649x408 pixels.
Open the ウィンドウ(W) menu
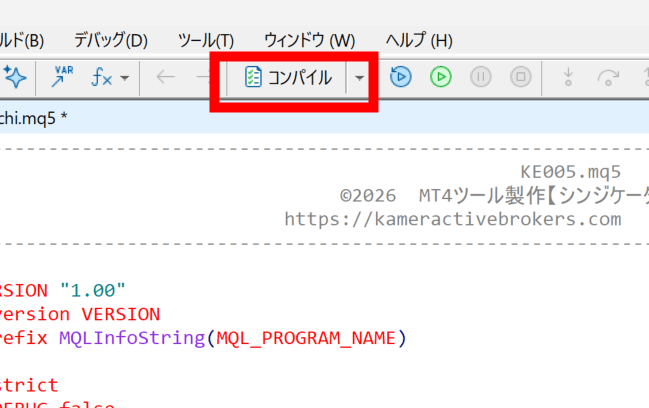pyautogui.click(x=310, y=41)
